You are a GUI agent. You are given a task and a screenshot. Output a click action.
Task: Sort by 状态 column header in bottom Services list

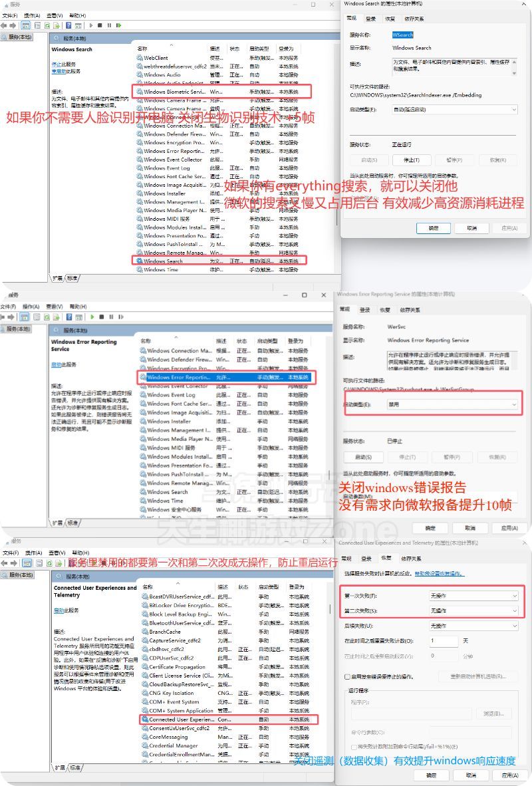point(243,587)
